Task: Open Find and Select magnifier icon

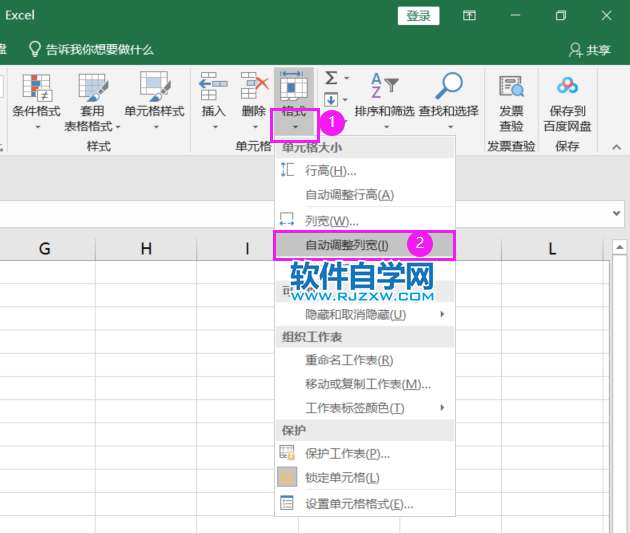Action: 448,86
